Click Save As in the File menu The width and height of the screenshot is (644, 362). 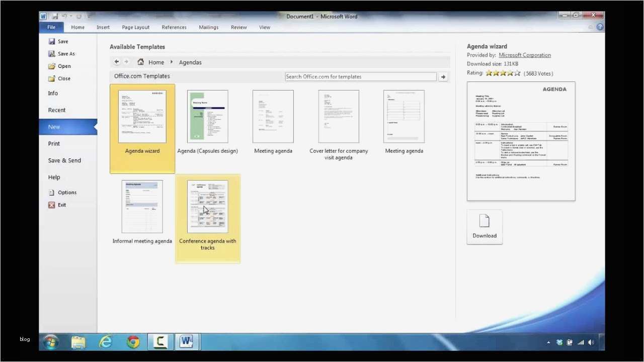point(61,54)
